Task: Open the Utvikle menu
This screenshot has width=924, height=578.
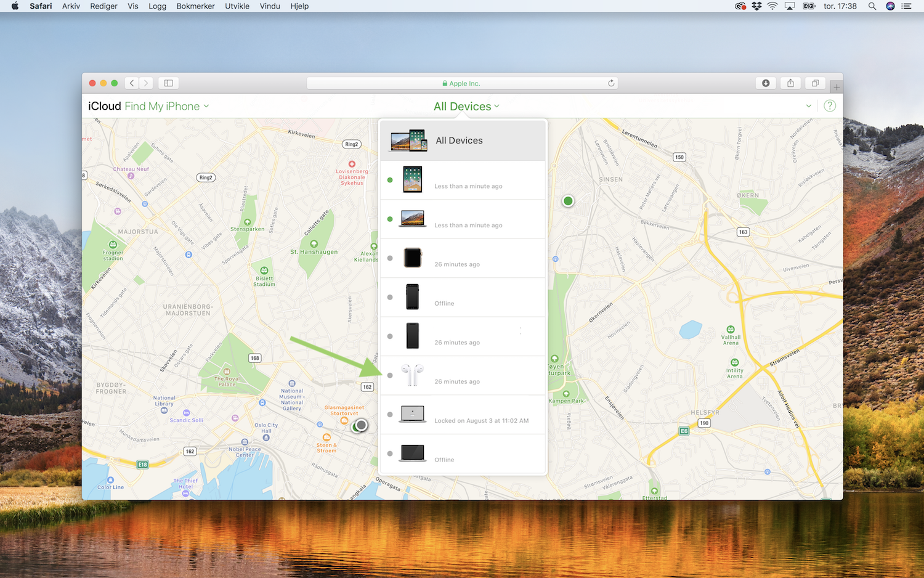Action: (237, 6)
